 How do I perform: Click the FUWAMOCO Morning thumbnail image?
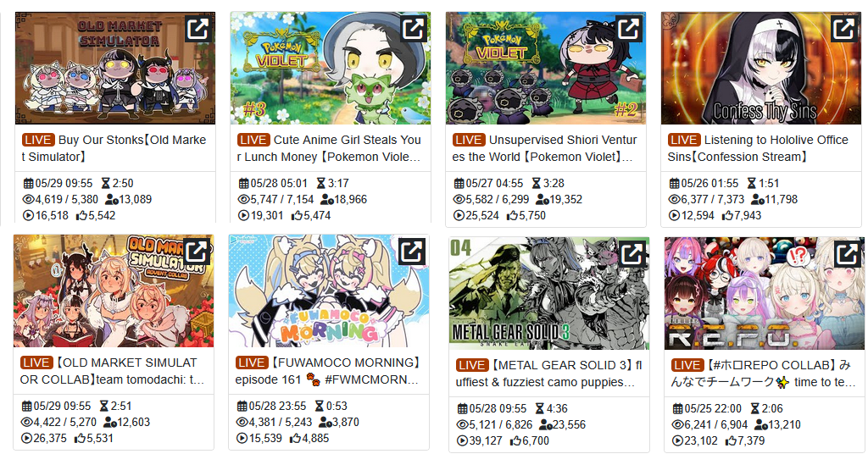[329, 291]
